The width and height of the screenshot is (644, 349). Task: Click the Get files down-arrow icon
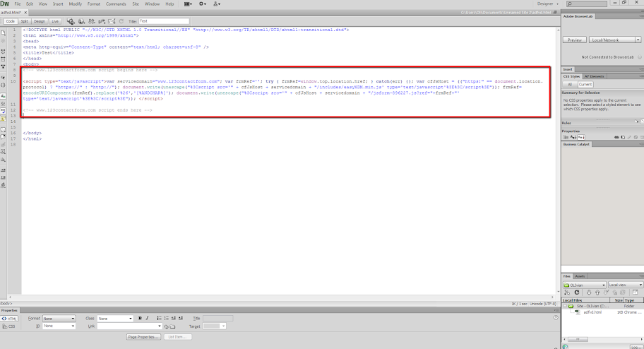coord(588,292)
